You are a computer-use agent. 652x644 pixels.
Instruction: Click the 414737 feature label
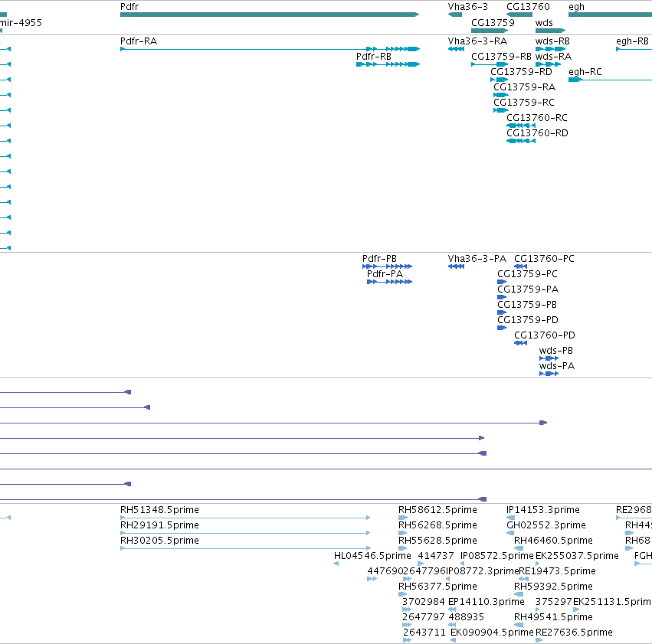tap(435, 556)
